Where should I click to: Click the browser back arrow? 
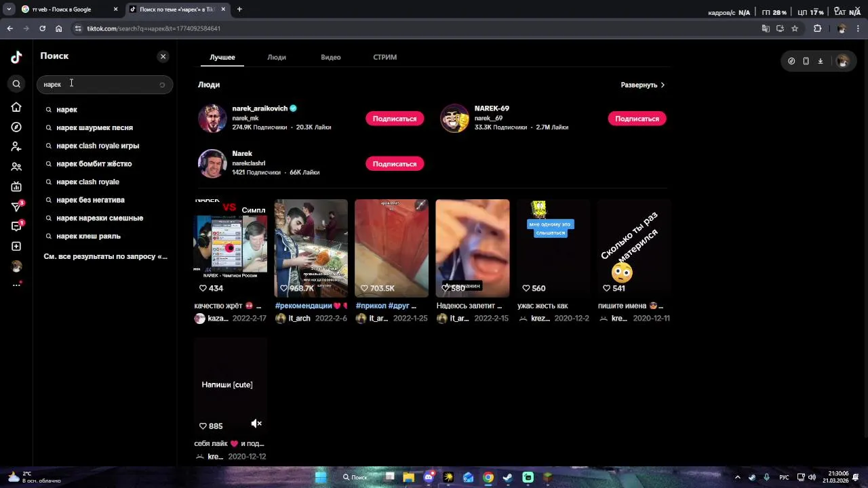[x=9, y=28]
